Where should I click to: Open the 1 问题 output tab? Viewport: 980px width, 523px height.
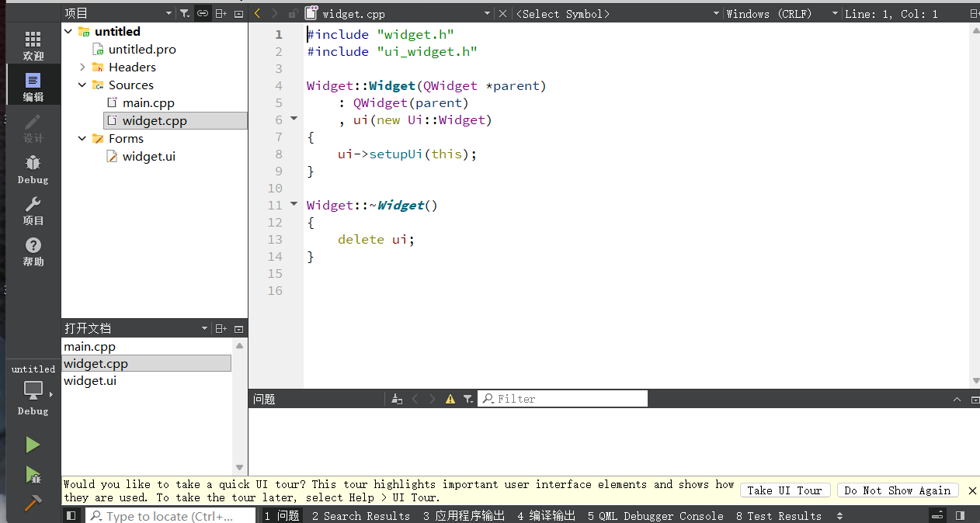click(x=282, y=515)
